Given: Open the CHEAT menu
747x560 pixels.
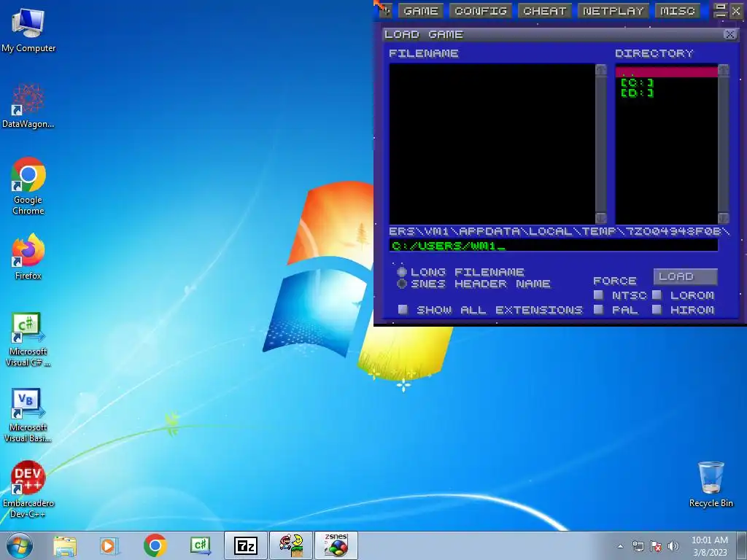Looking at the screenshot, I should point(544,11).
